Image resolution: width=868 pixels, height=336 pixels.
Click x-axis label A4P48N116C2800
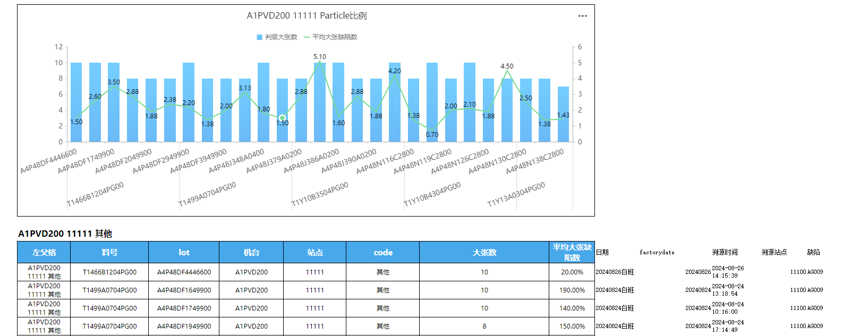(385, 161)
